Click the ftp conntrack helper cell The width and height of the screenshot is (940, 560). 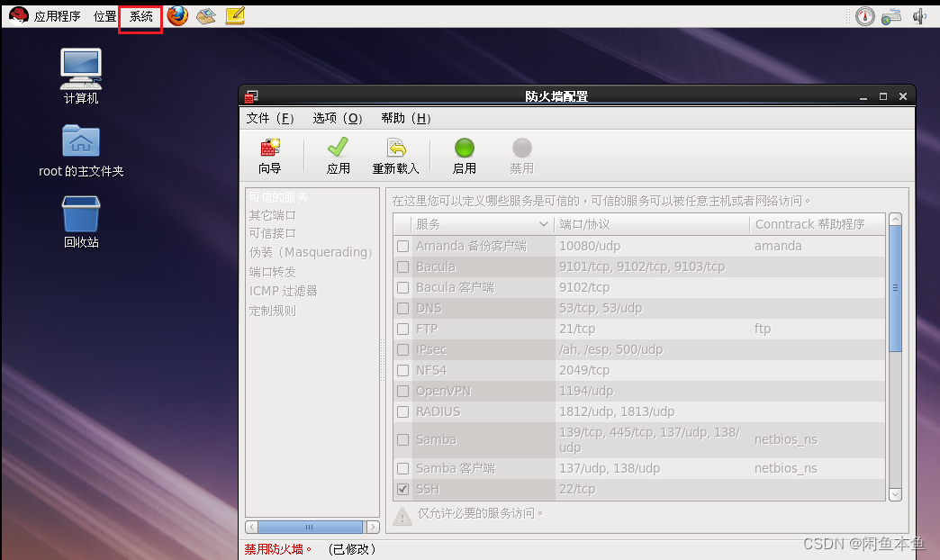pos(762,329)
